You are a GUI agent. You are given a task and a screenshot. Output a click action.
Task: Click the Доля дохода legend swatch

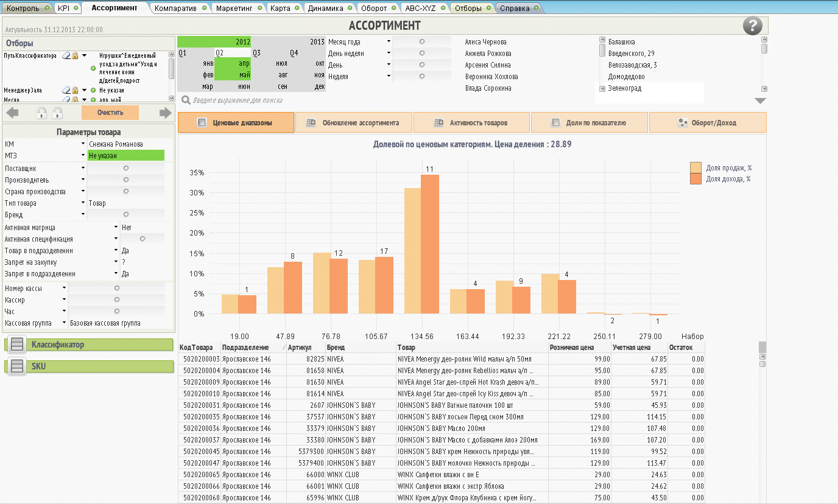(696, 178)
